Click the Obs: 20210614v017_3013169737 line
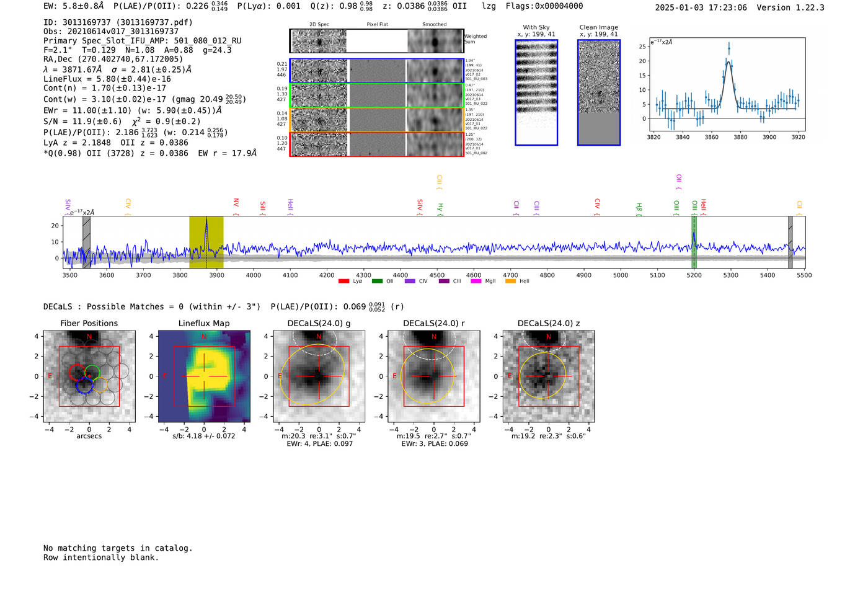The image size is (868, 591). click(x=111, y=32)
